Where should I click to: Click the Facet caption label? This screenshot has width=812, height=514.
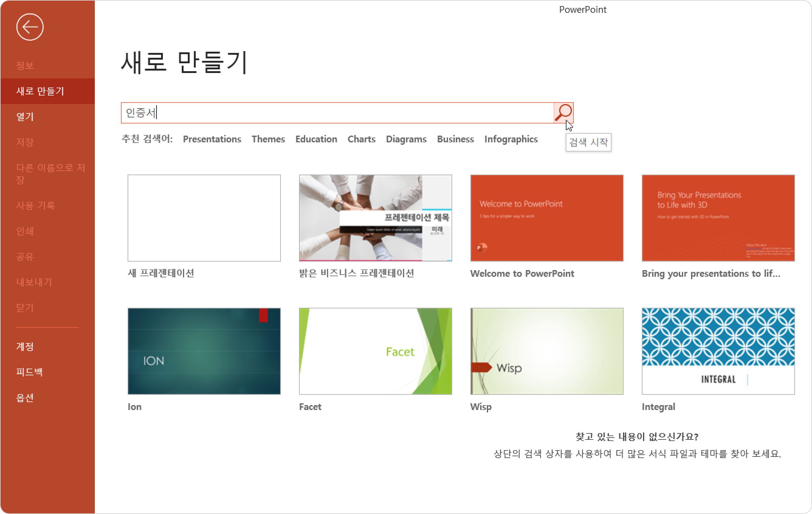pos(310,407)
